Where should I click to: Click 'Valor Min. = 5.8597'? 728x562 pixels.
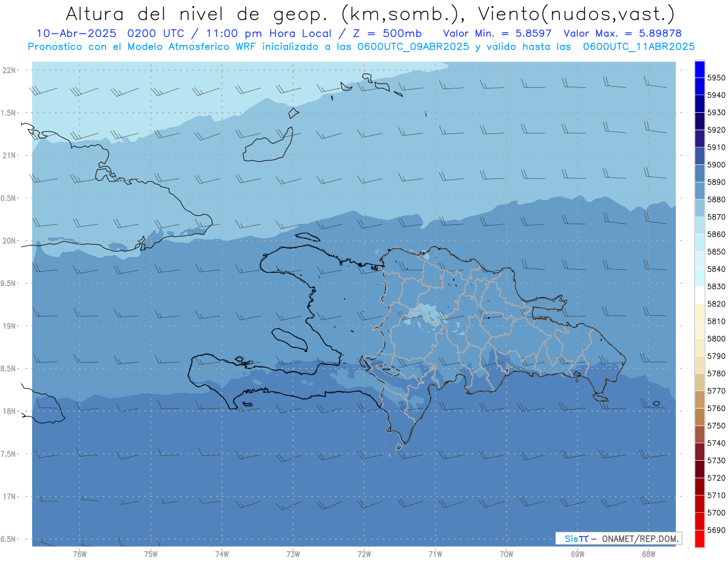pyautogui.click(x=497, y=33)
